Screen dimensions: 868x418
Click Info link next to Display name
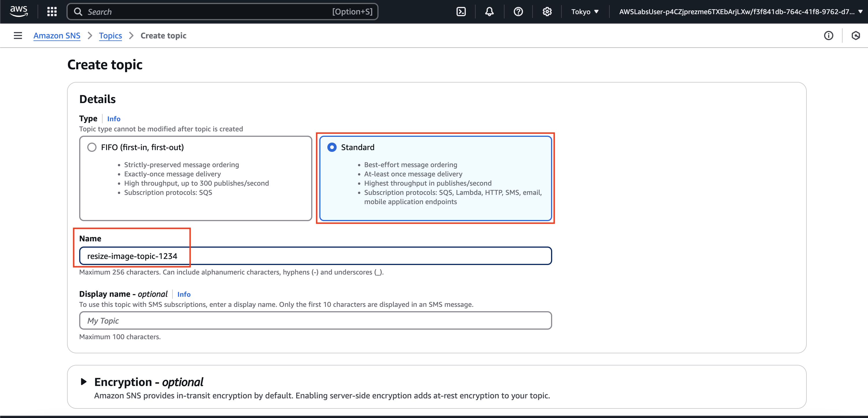pyautogui.click(x=184, y=294)
